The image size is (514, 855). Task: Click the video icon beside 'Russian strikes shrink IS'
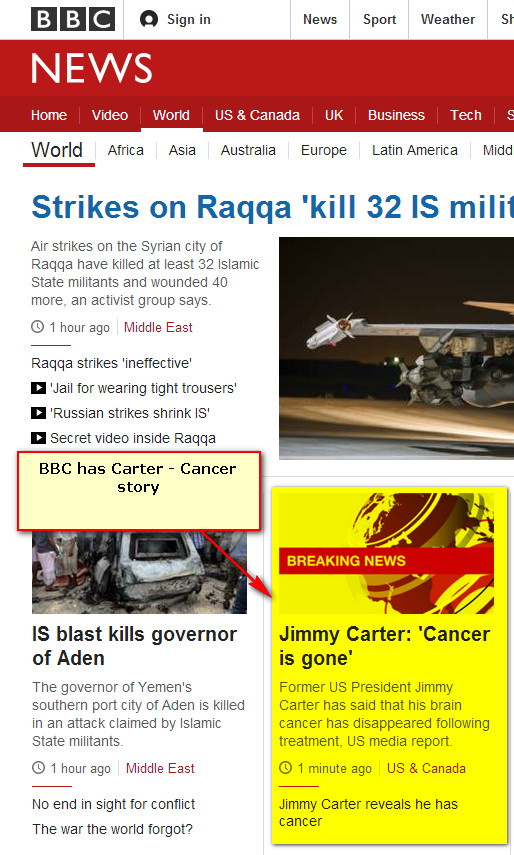click(x=38, y=413)
